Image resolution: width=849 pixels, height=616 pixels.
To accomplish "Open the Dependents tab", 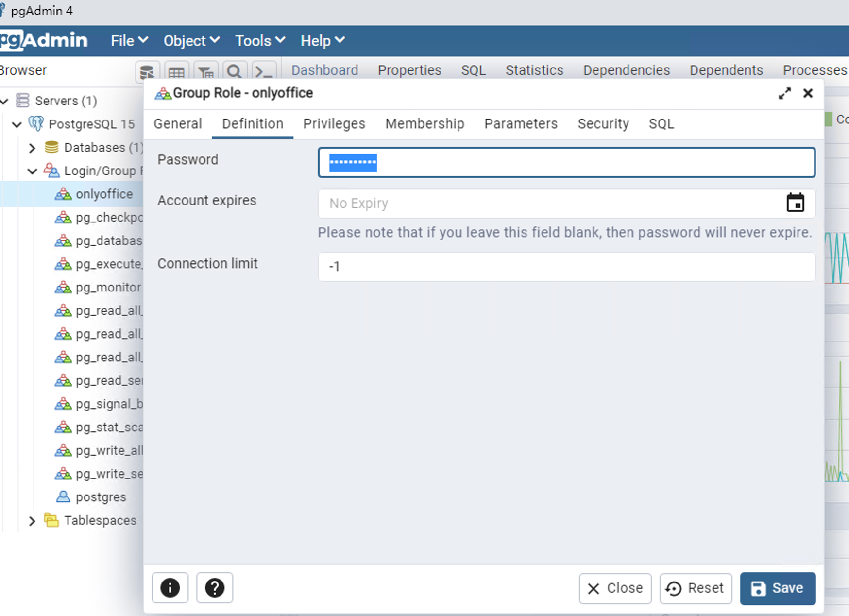I will tap(727, 70).
